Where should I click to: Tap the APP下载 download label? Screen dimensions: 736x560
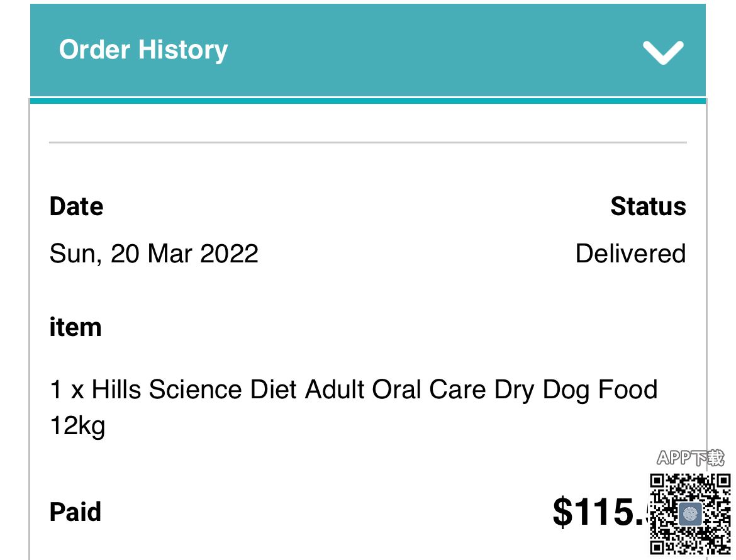(x=690, y=457)
